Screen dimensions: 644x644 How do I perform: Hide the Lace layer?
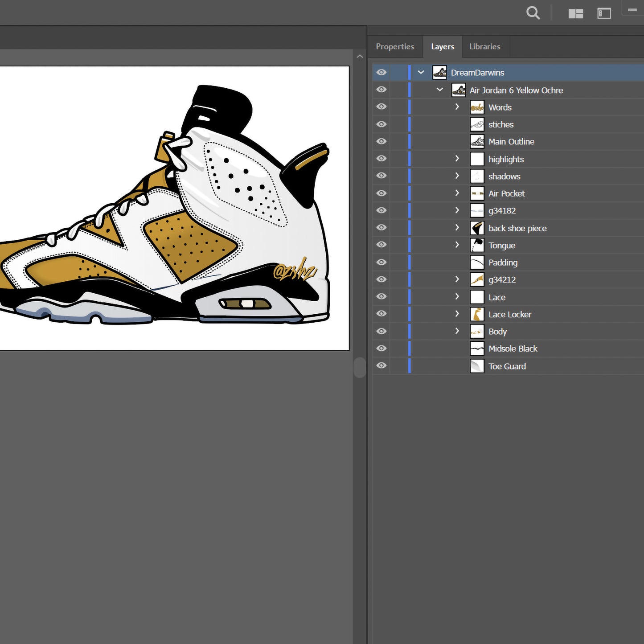point(381,296)
